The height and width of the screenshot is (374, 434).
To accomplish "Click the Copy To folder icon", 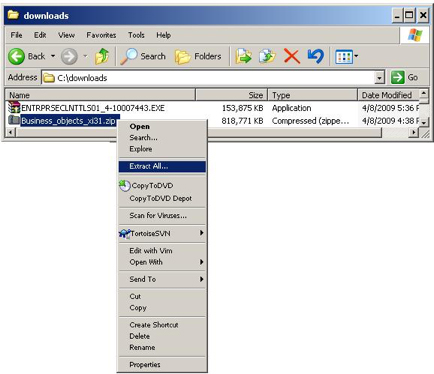I will tap(267, 56).
